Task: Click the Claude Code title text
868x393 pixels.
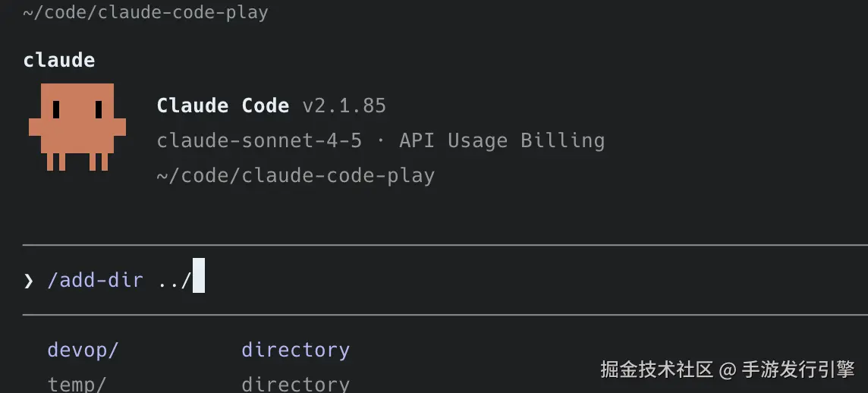Action: point(222,105)
